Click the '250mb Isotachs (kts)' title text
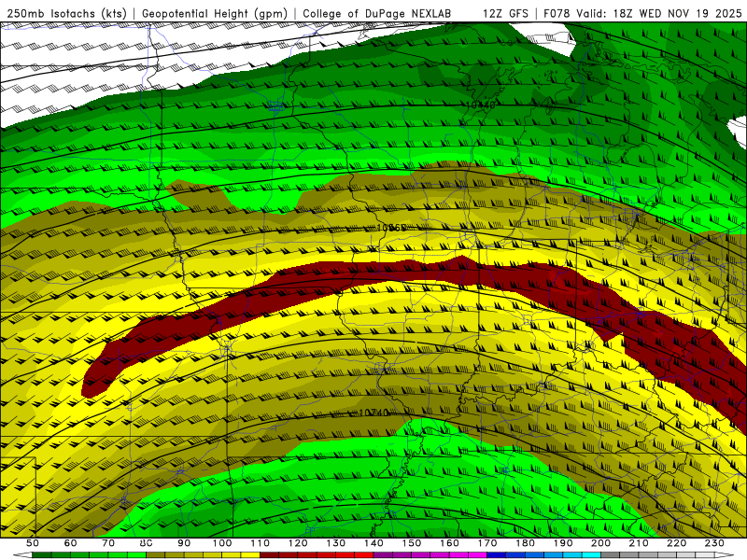This screenshot has height=560, width=747. pyautogui.click(x=67, y=14)
